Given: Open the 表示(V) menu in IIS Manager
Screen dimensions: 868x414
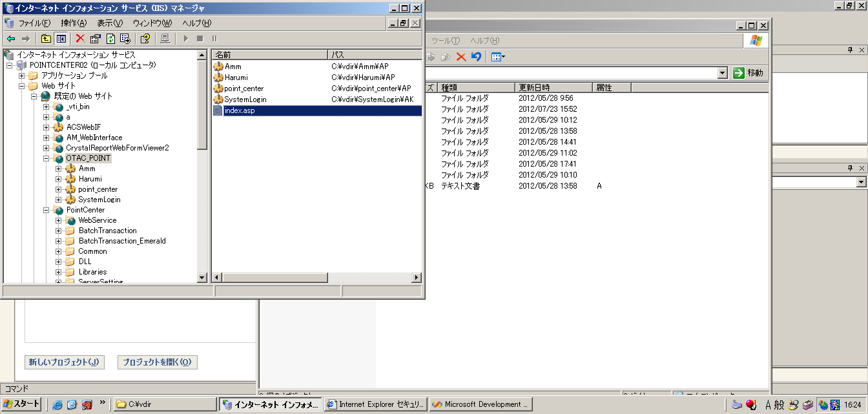Looking at the screenshot, I should (110, 23).
